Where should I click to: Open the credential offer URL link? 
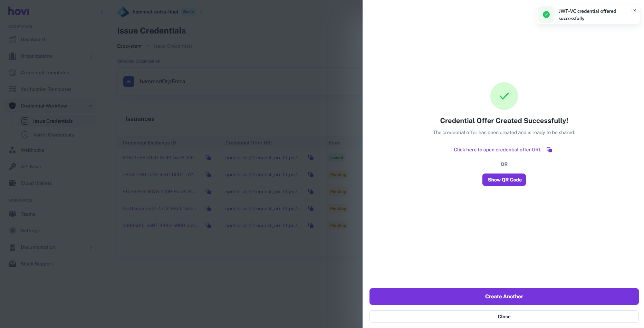(497, 150)
